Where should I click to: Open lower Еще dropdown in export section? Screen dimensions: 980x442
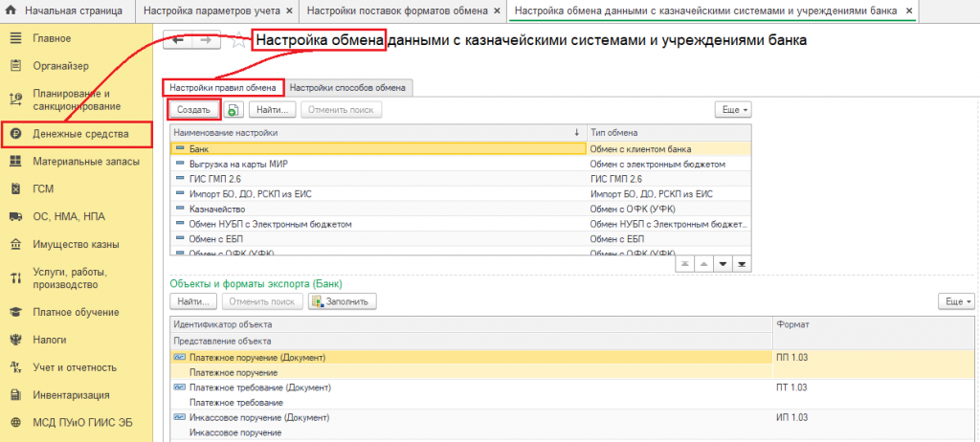click(957, 301)
